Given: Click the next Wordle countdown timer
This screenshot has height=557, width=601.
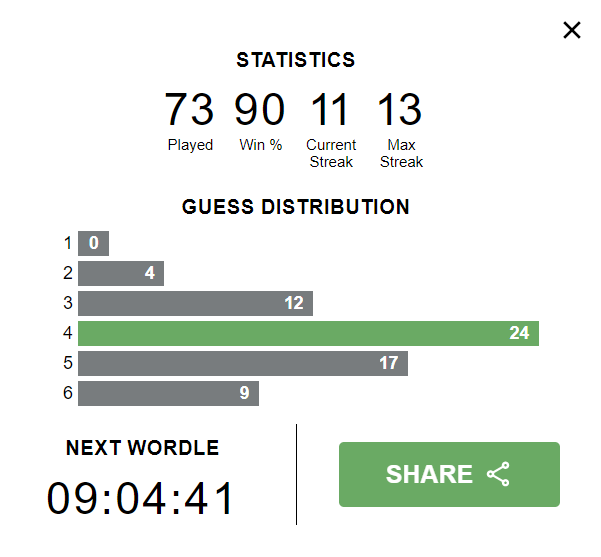Looking at the screenshot, I should [140, 498].
